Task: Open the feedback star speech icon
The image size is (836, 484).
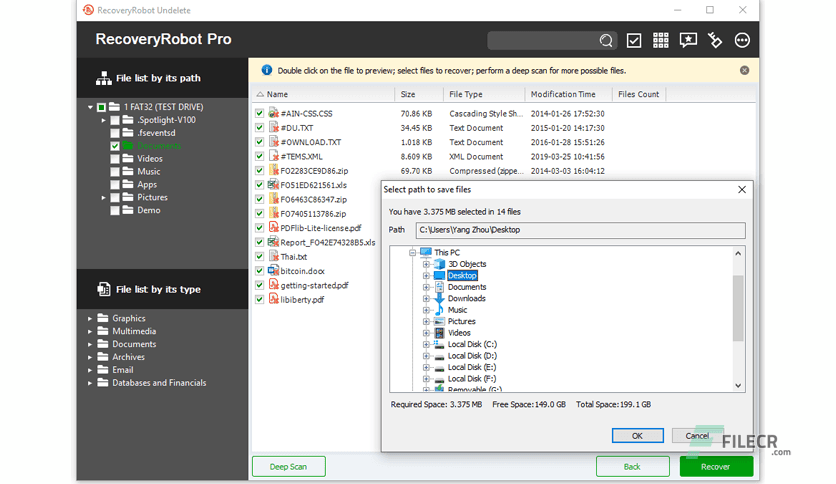Action: (688, 41)
